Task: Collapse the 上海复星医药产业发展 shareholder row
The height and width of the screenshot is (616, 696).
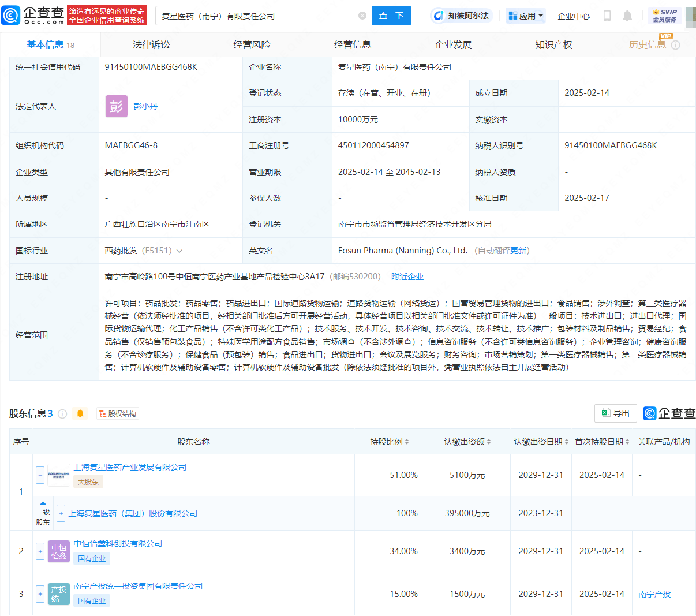Action: click(40, 475)
